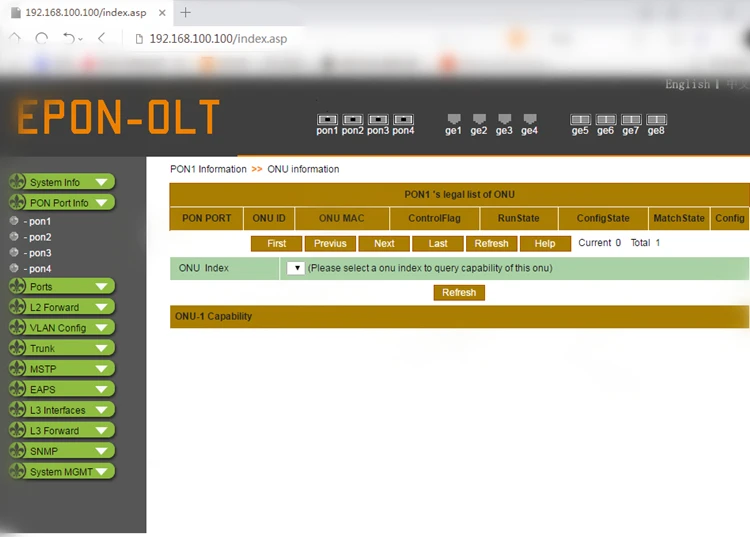Click the MatchState column header
This screenshot has height=537, width=750.
click(679, 218)
